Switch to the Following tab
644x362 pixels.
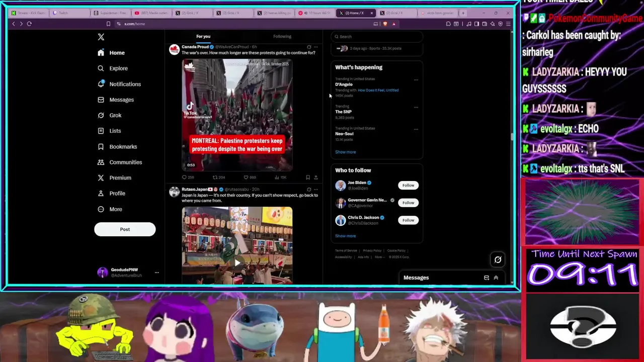(x=282, y=36)
